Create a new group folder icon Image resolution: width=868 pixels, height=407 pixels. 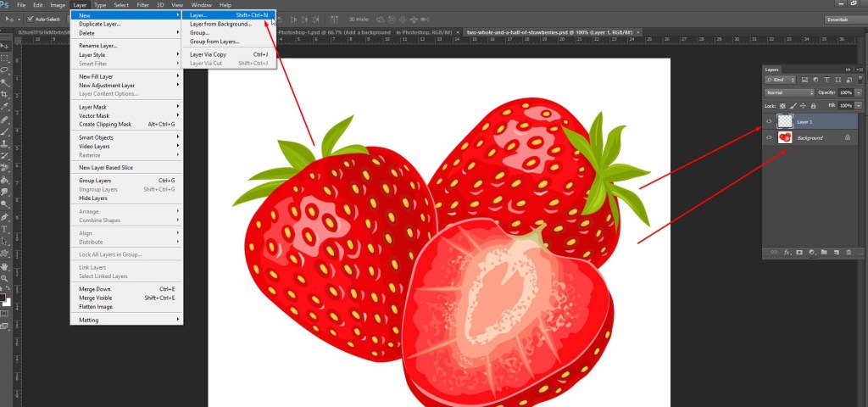click(x=824, y=252)
